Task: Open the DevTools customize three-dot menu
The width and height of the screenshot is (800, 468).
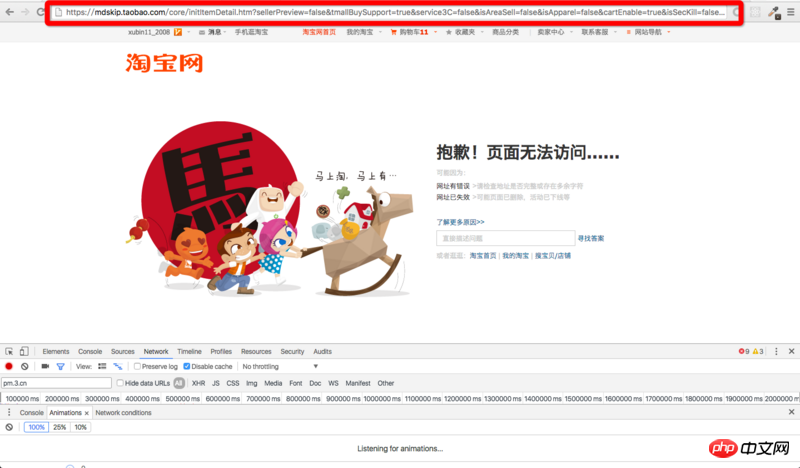Action: click(776, 351)
